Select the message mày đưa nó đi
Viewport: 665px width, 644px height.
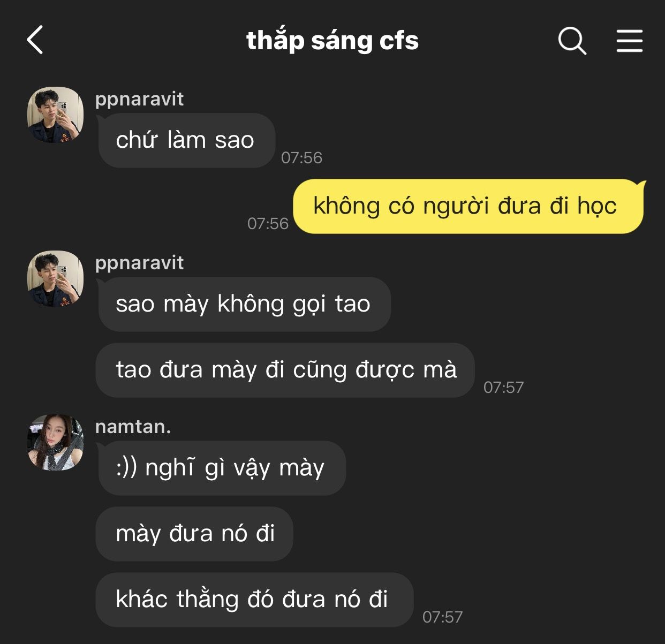[x=194, y=534]
